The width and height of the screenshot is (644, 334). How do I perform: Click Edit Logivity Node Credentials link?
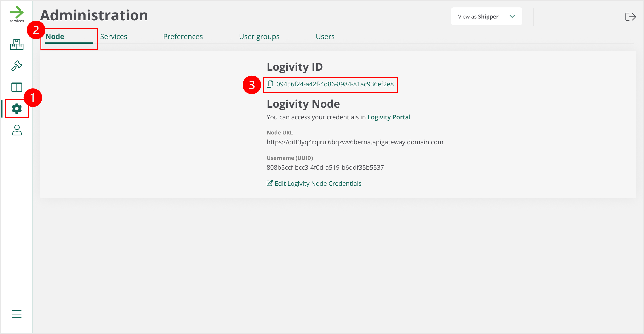[x=318, y=183]
